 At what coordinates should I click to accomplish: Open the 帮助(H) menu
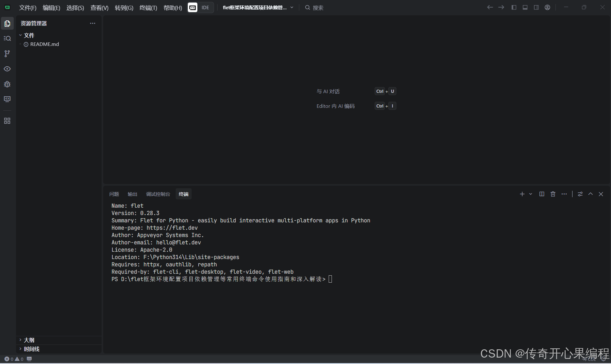tap(172, 8)
